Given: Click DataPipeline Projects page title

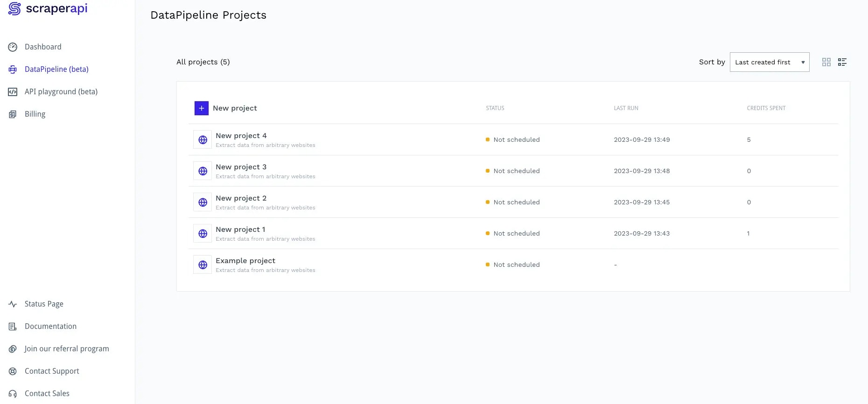Looking at the screenshot, I should (208, 15).
